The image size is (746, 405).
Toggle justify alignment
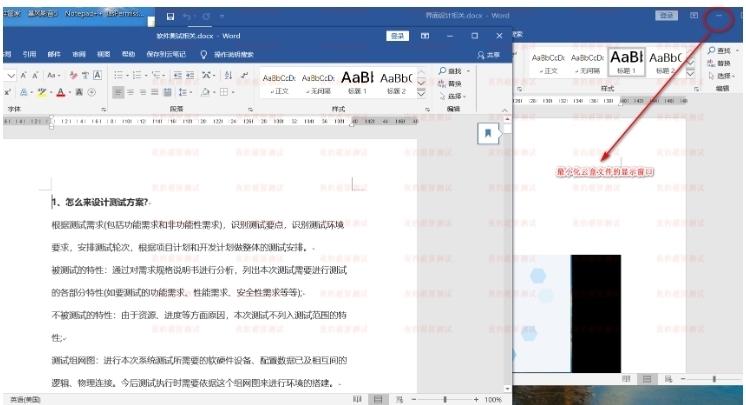click(x=155, y=92)
